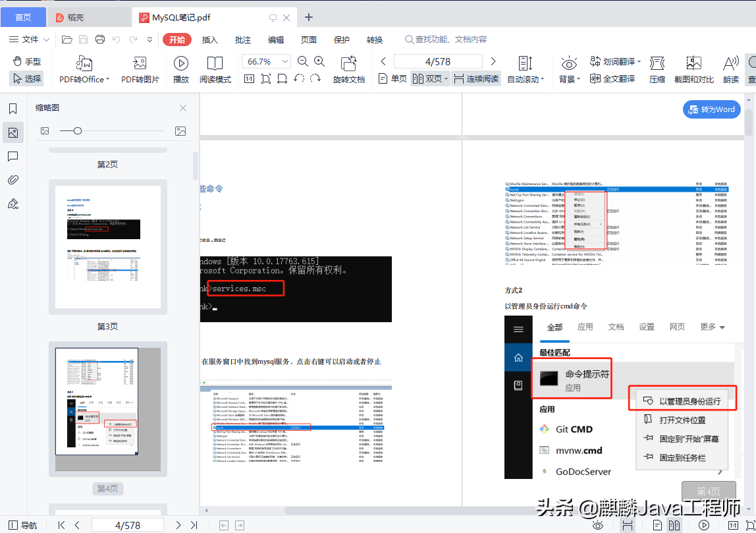Toggle eye protection mode in status bar
The image size is (756, 533).
pos(598,525)
